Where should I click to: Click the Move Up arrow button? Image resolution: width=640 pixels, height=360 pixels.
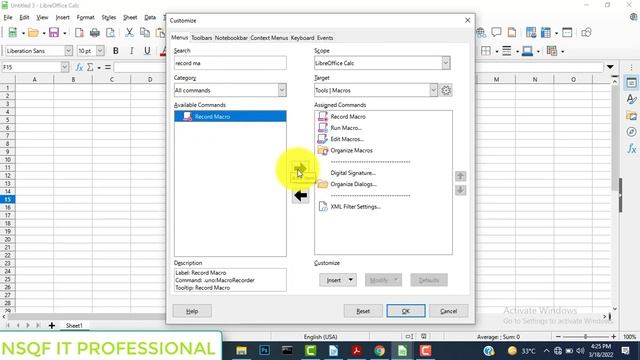[460, 176]
